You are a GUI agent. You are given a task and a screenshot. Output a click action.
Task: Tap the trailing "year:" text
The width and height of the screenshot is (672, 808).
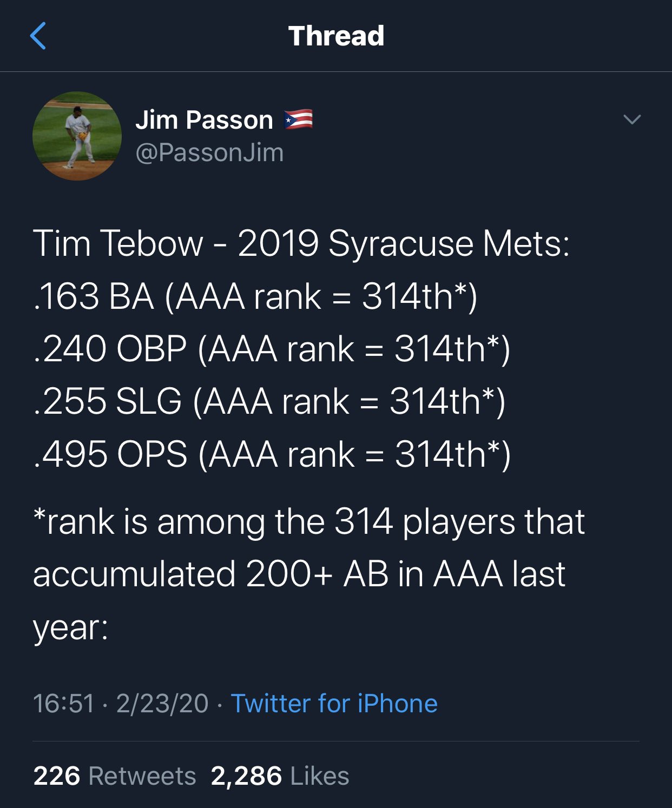pyautogui.click(x=71, y=628)
